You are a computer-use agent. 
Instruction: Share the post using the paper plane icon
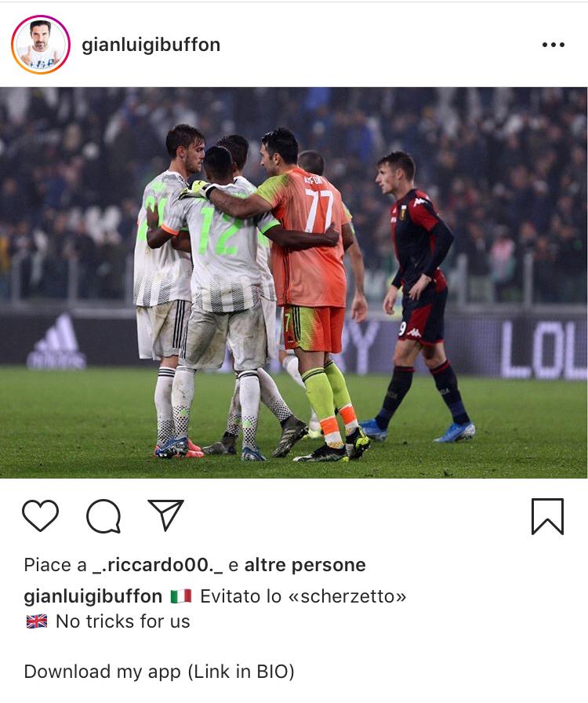point(166,515)
